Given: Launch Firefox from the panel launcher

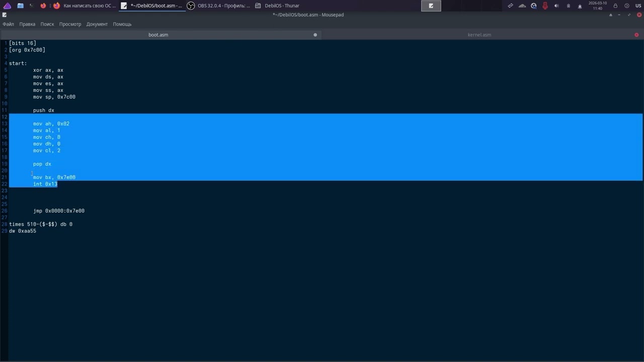Looking at the screenshot, I should point(44,6).
